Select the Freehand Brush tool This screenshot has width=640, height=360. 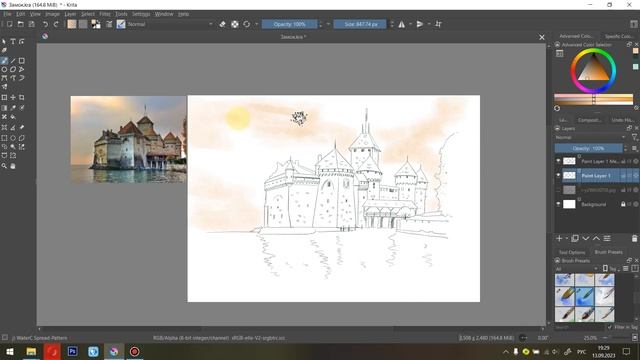4,61
